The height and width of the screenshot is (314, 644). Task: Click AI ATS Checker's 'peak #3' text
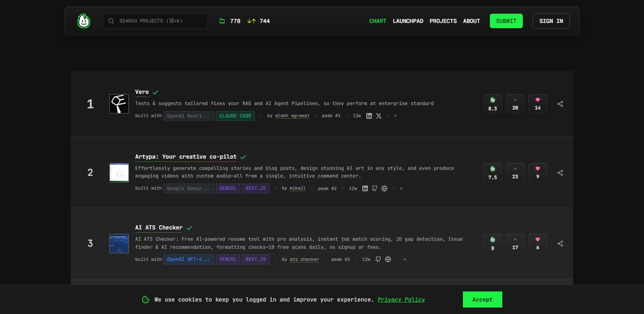coord(341,260)
